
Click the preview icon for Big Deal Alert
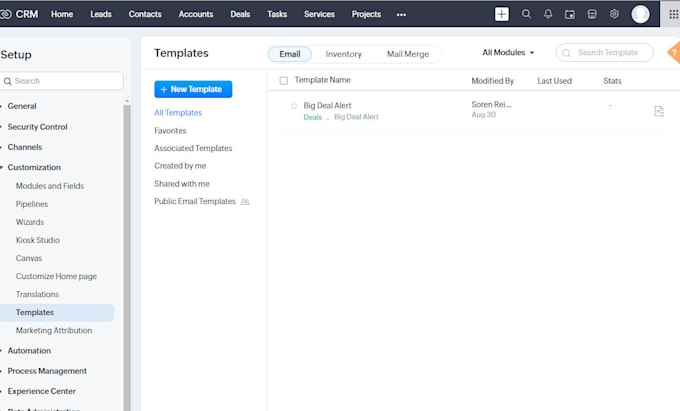659,111
